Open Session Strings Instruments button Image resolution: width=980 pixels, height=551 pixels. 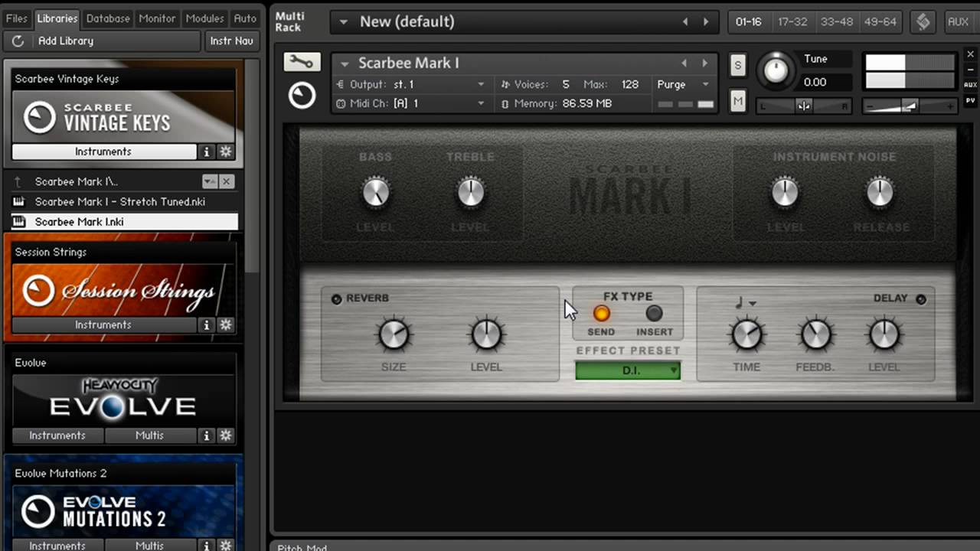[x=104, y=324]
